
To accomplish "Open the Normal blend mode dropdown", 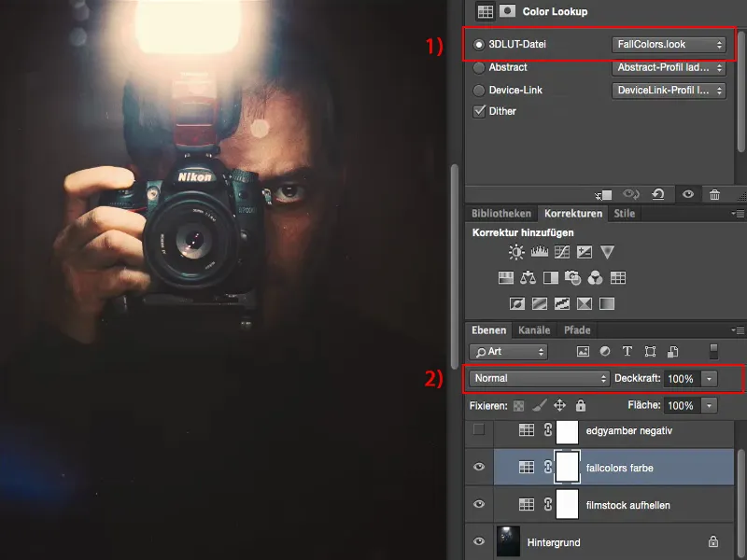I will click(x=540, y=379).
